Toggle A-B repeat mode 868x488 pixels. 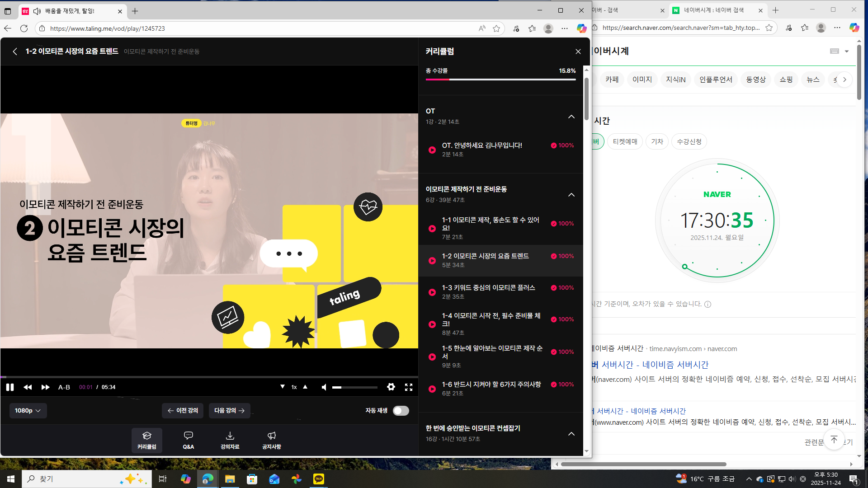click(64, 387)
